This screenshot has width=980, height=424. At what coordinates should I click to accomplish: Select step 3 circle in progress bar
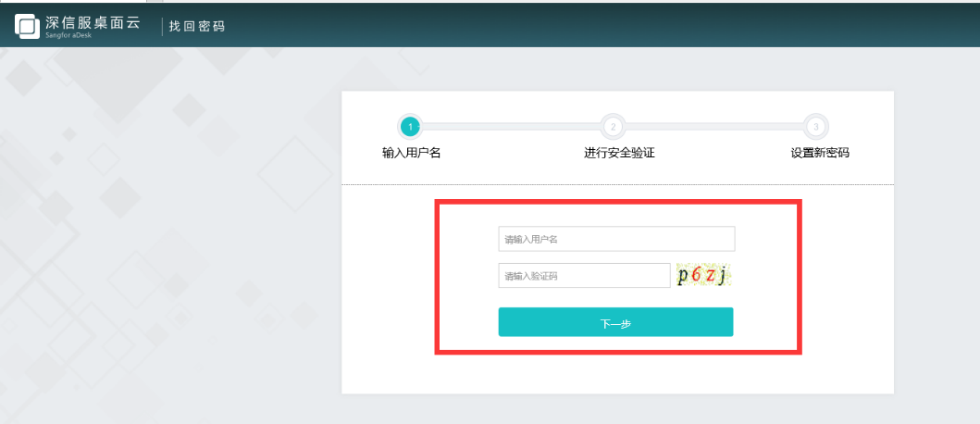(x=815, y=127)
